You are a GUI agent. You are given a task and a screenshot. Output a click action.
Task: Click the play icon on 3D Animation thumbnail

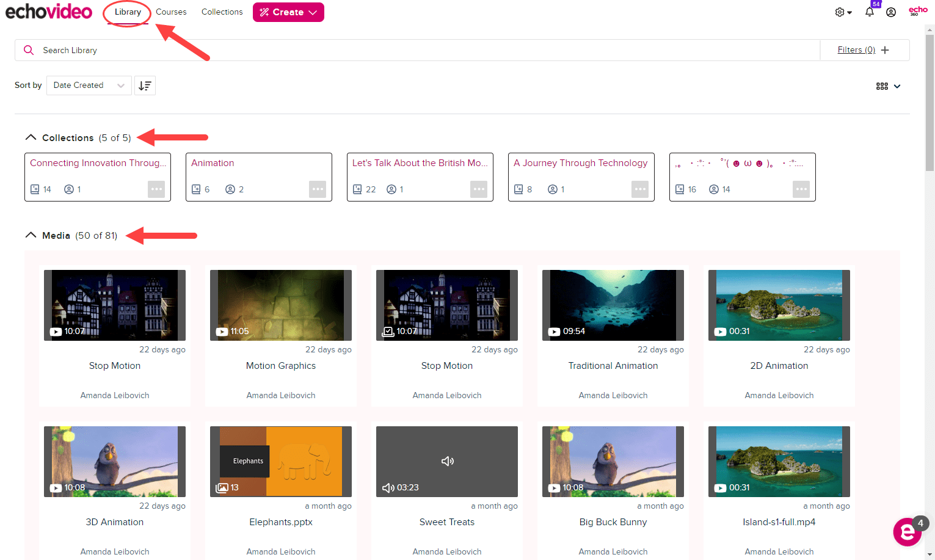point(56,488)
